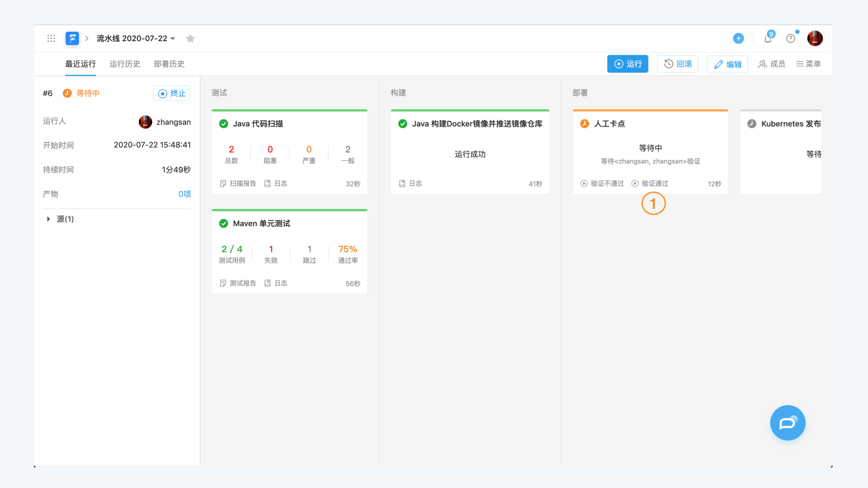Switch to the 运行历史 tab
Image resolution: width=868 pixels, height=488 pixels.
point(125,64)
